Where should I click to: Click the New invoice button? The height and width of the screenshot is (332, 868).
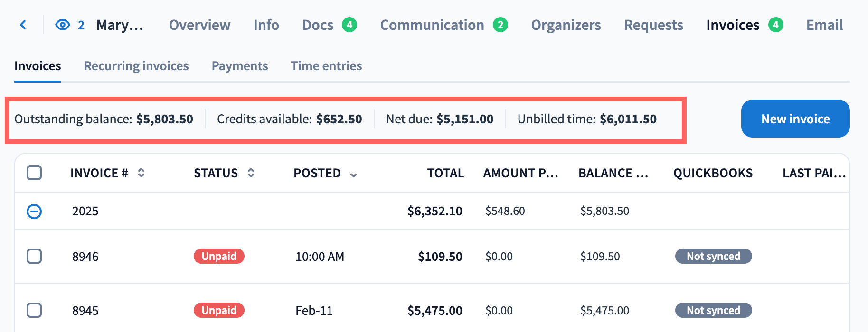click(x=795, y=119)
